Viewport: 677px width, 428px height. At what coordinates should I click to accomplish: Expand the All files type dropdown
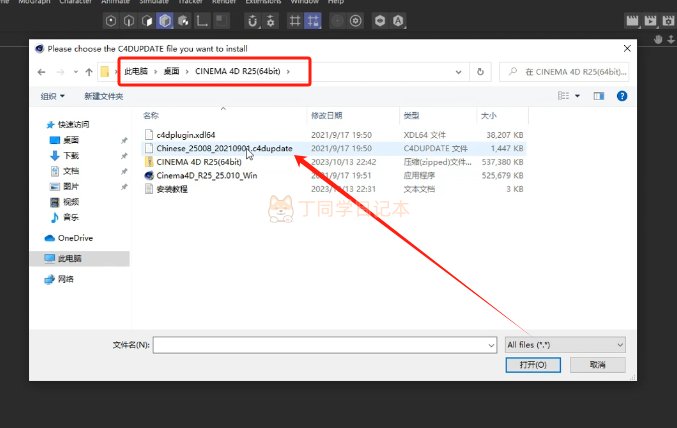point(565,345)
